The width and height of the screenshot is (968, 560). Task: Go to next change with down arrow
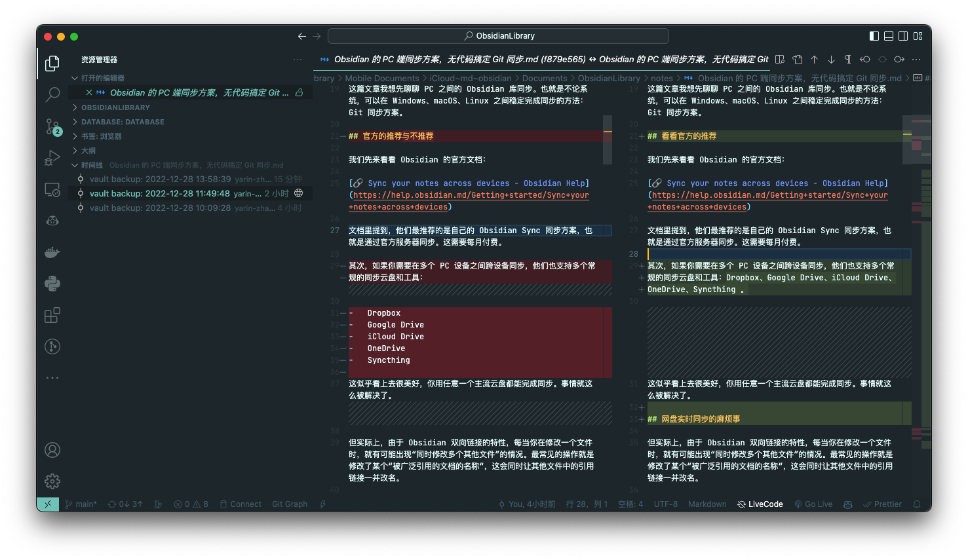click(831, 59)
